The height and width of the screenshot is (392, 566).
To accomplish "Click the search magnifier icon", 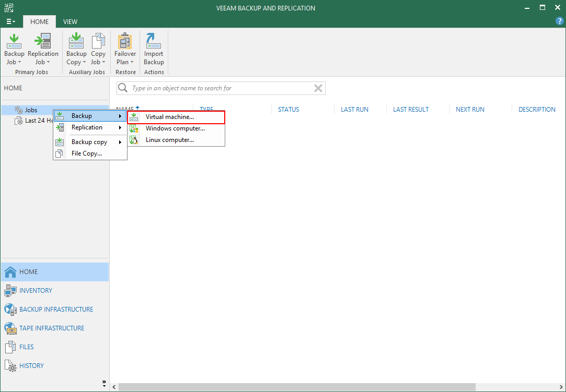I will [123, 88].
